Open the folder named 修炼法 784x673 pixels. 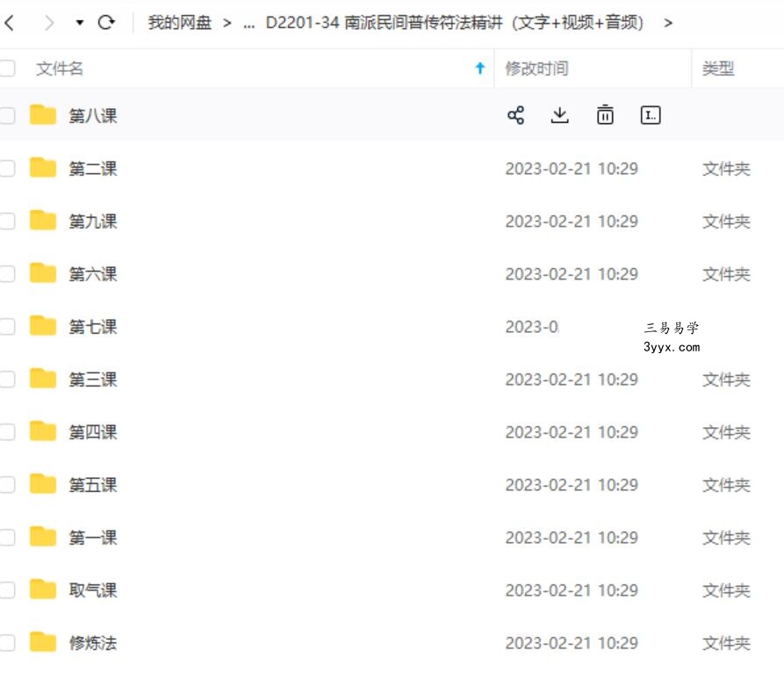coord(93,643)
